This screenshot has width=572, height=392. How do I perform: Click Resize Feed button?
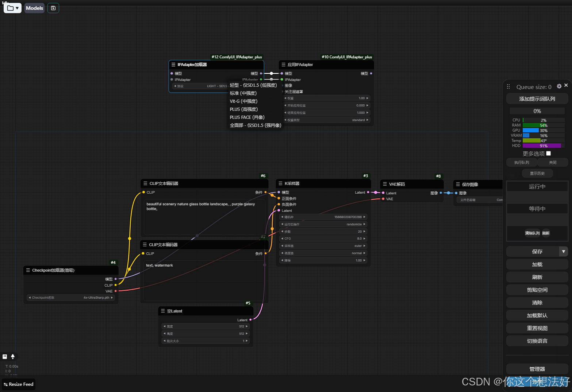pos(19,384)
